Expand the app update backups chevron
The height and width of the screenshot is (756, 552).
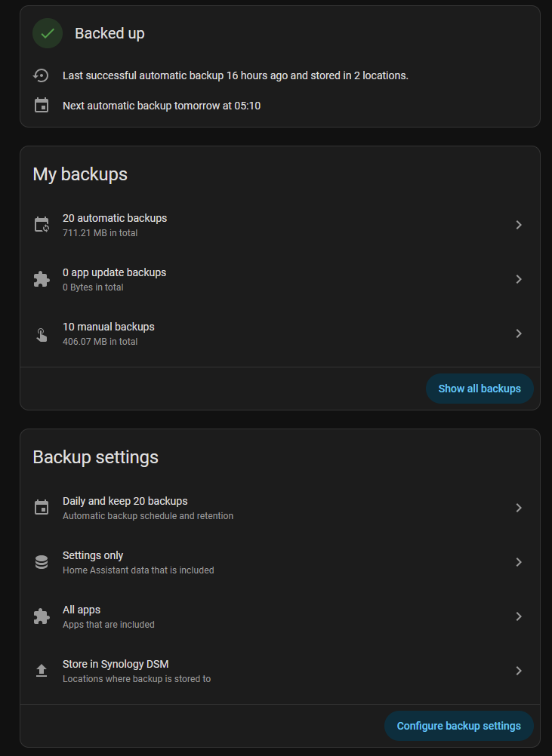pos(519,279)
